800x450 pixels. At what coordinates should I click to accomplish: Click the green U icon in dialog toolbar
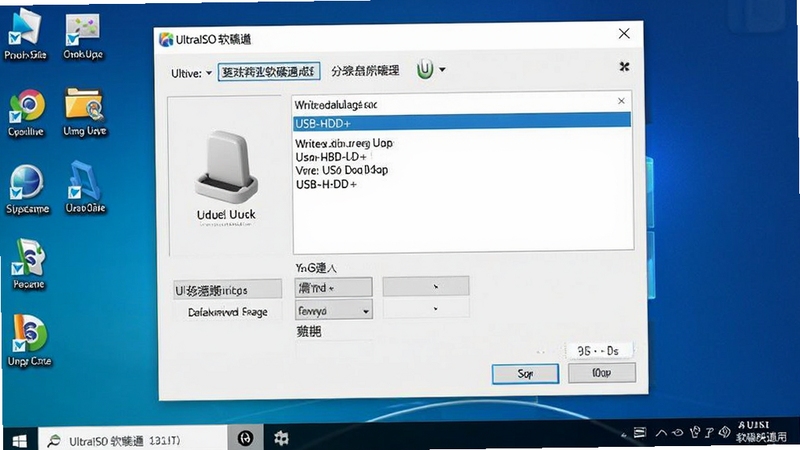[424, 69]
